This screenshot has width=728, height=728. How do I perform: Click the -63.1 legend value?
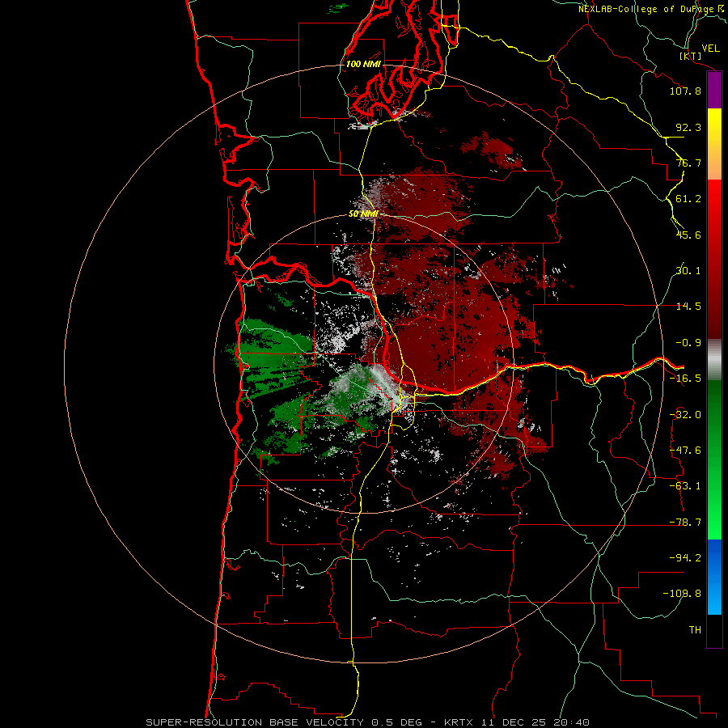685,486
